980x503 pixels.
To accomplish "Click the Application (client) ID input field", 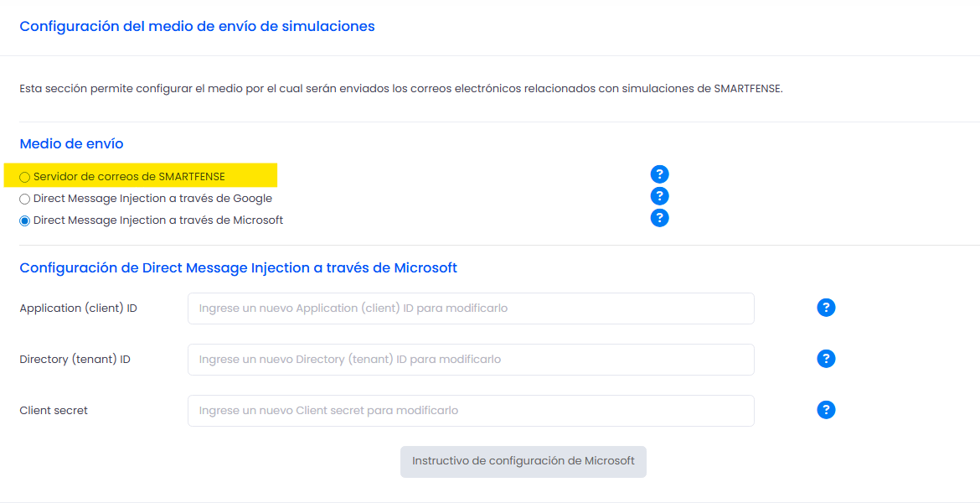I will [471, 309].
